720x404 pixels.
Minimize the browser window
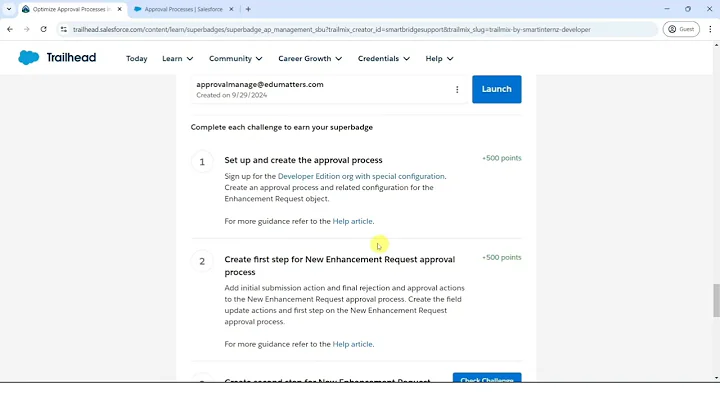tap(667, 9)
